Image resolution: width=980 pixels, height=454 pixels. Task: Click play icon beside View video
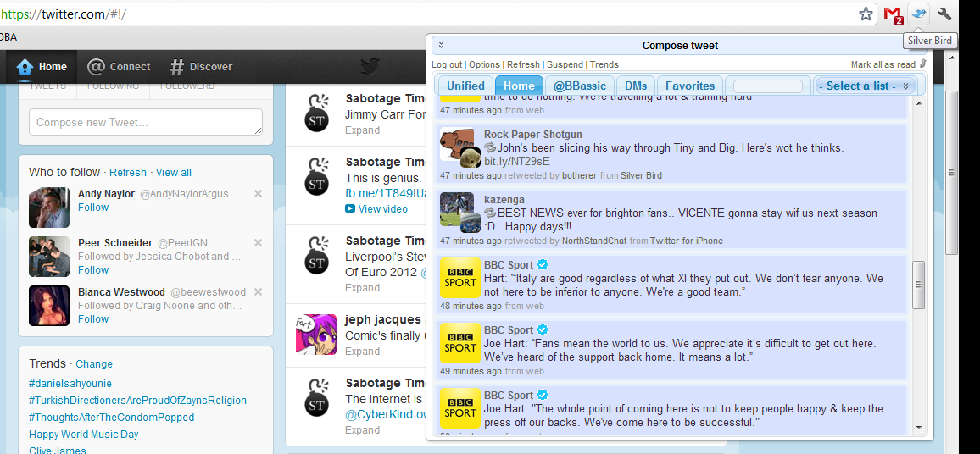tap(350, 208)
